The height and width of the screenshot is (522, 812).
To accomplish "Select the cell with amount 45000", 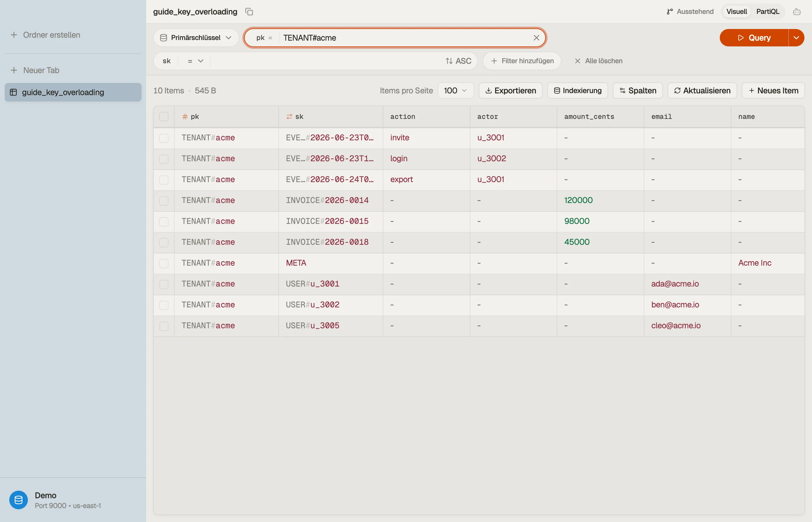I will pos(601,242).
